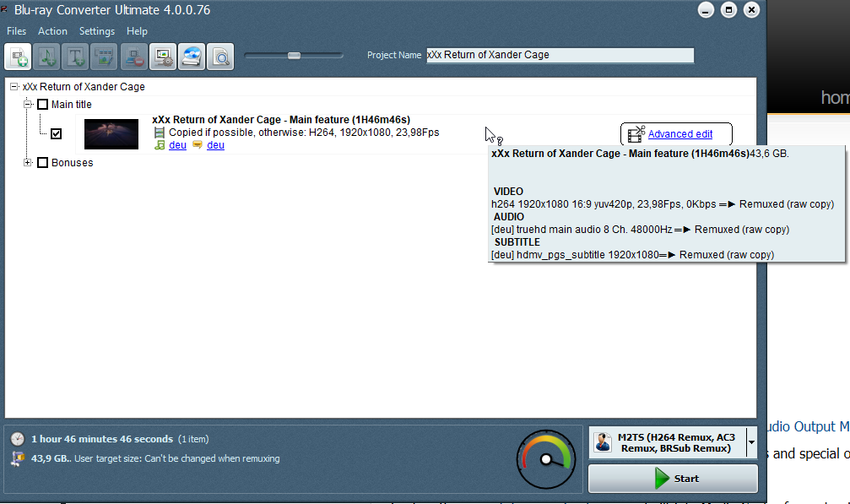Click the Blu-ray disc drive toolbar icon
850x504 pixels.
coord(192,57)
